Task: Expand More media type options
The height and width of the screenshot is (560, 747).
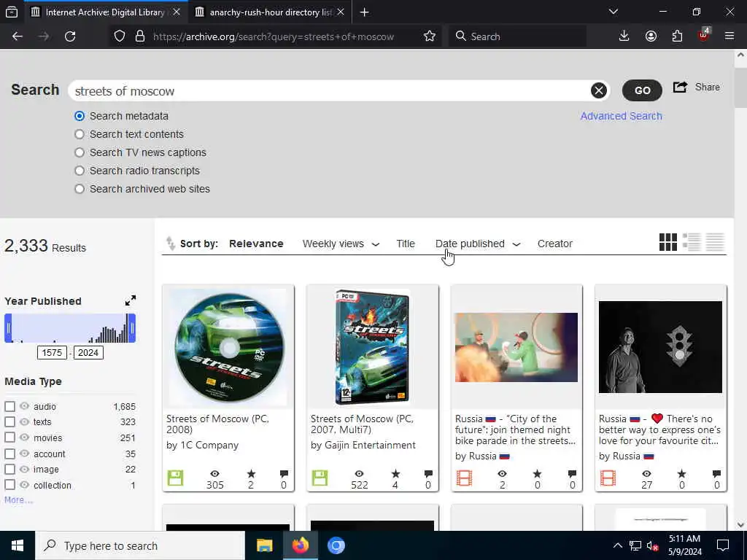Action: tap(18, 500)
